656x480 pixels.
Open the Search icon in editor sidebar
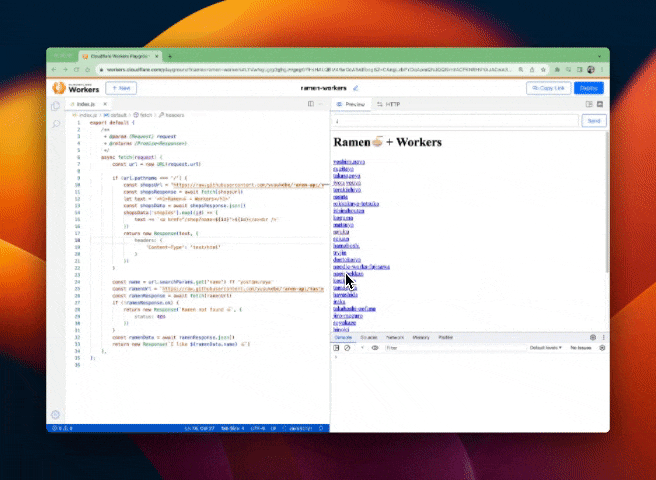click(55, 123)
